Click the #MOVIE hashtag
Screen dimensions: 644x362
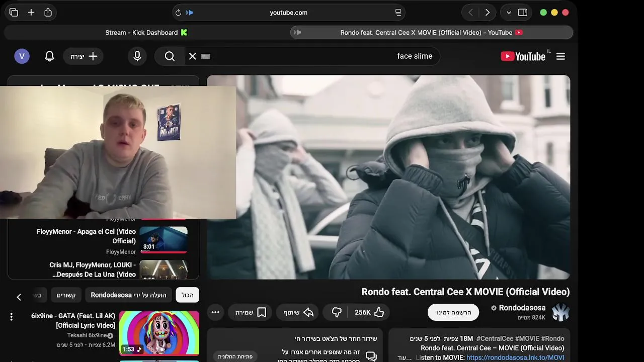[x=527, y=339]
